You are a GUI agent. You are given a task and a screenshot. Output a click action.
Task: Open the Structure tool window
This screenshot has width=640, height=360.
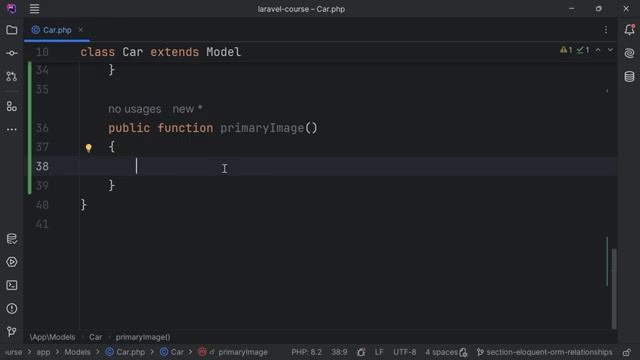click(11, 107)
